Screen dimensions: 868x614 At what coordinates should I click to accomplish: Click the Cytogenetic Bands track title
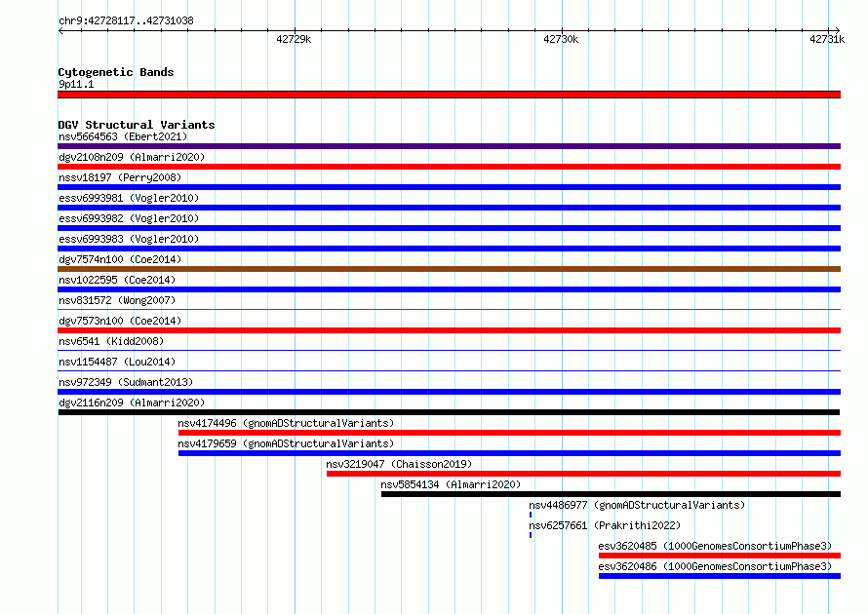click(116, 72)
